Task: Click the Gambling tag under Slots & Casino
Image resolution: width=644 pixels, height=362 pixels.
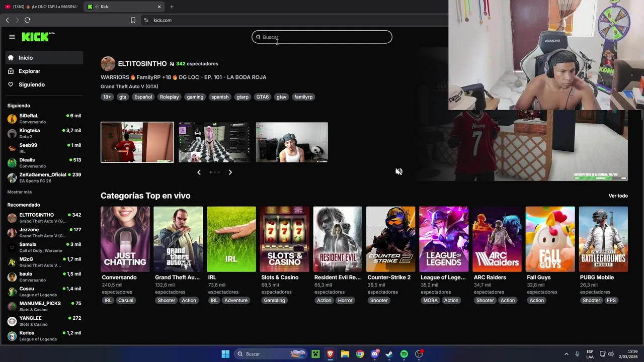Action: click(x=275, y=301)
